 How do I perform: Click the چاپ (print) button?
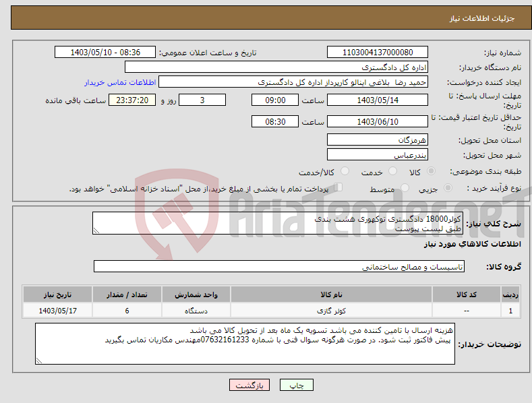point(296,385)
